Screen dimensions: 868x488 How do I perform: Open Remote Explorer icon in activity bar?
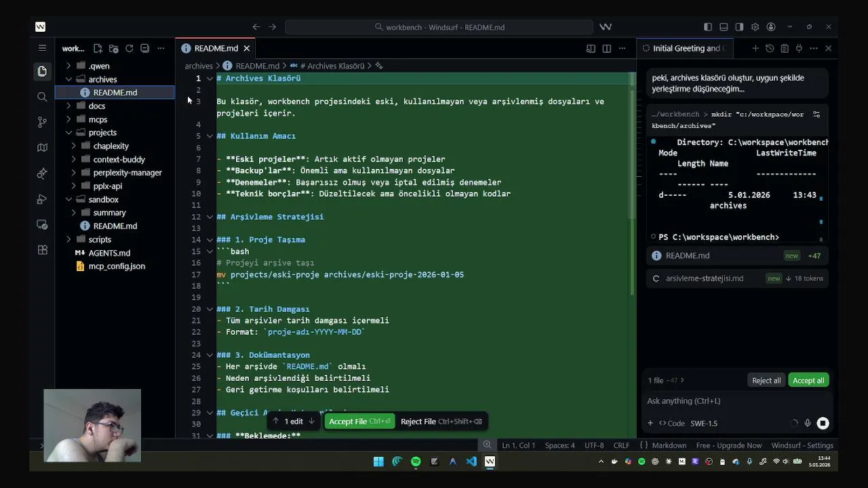tap(42, 224)
